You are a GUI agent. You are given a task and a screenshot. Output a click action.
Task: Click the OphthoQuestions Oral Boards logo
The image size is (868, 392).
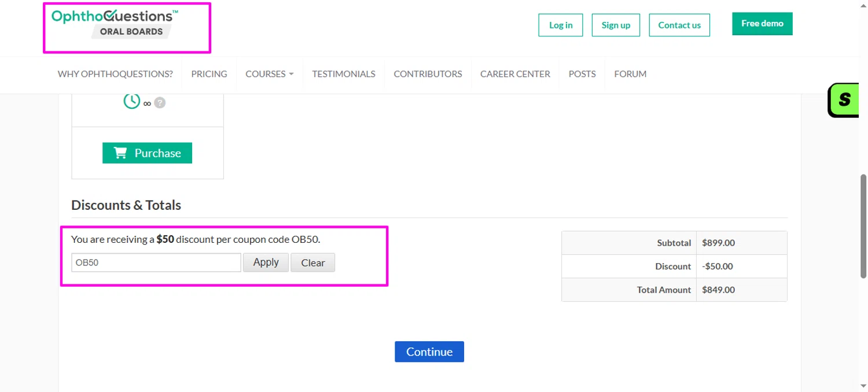(115, 24)
